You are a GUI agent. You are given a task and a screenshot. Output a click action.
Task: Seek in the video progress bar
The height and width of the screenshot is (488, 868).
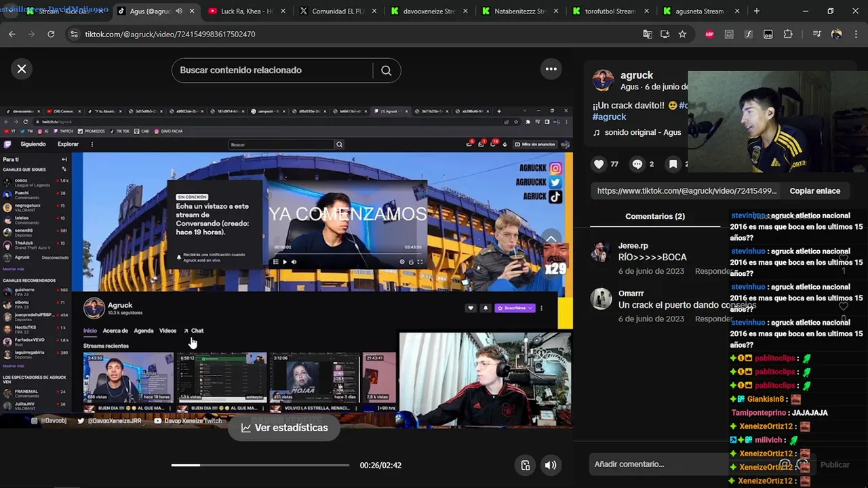tap(260, 465)
